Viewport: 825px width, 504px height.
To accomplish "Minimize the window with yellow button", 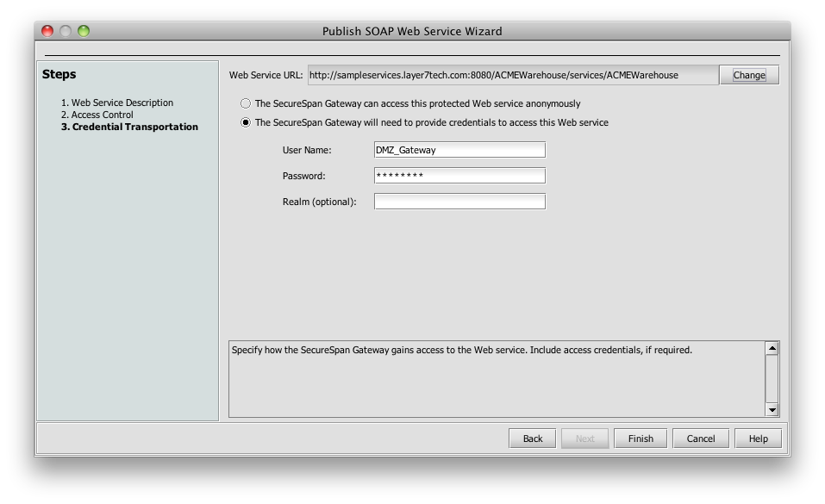I will coord(66,31).
